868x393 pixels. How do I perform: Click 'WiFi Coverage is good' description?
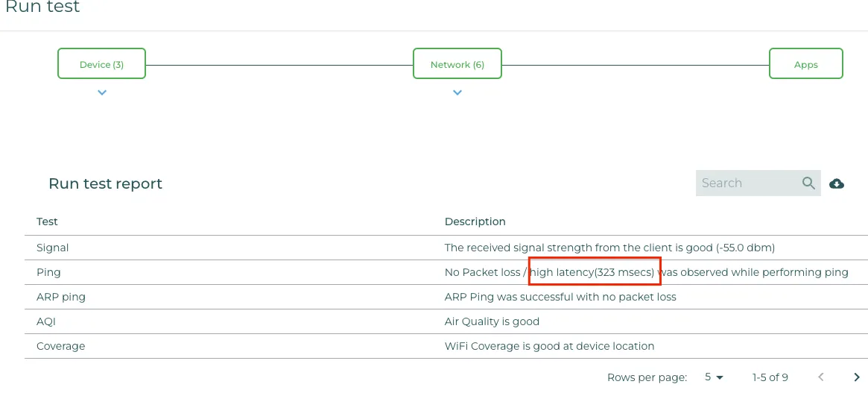549,346
